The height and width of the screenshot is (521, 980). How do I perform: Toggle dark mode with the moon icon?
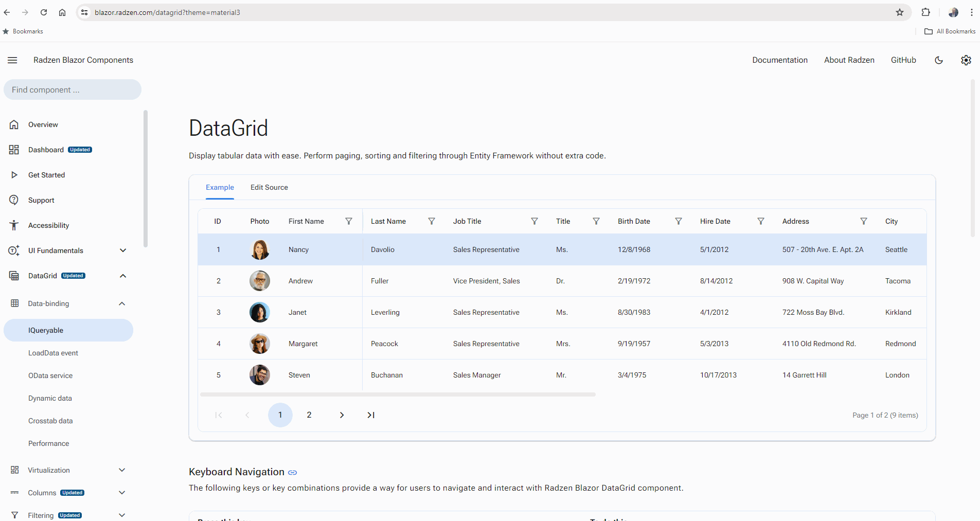click(x=939, y=60)
